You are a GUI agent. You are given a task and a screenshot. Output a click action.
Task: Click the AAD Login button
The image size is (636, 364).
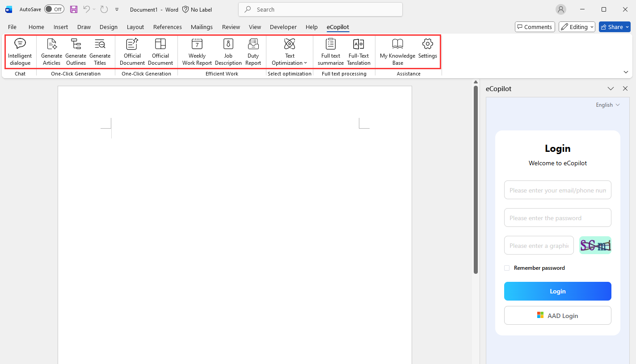(x=557, y=315)
